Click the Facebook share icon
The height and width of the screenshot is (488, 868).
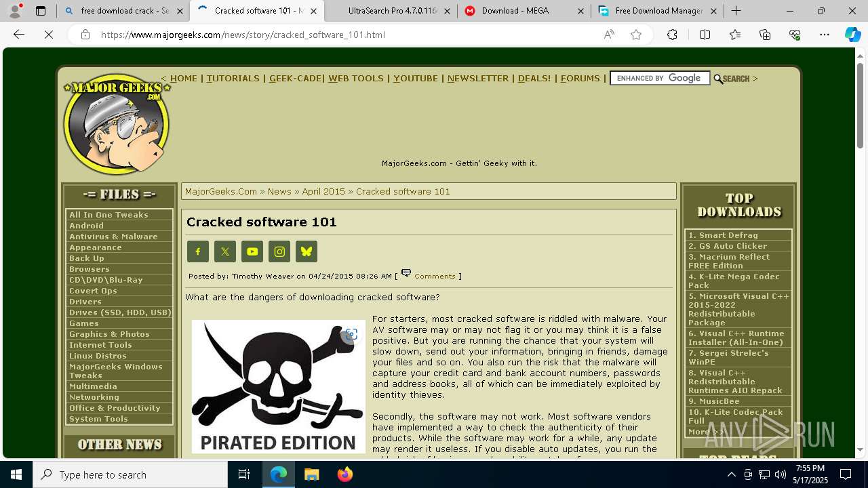198,251
